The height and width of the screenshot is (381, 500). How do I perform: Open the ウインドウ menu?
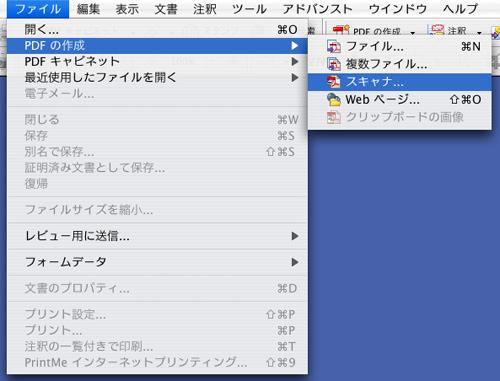coord(398,9)
